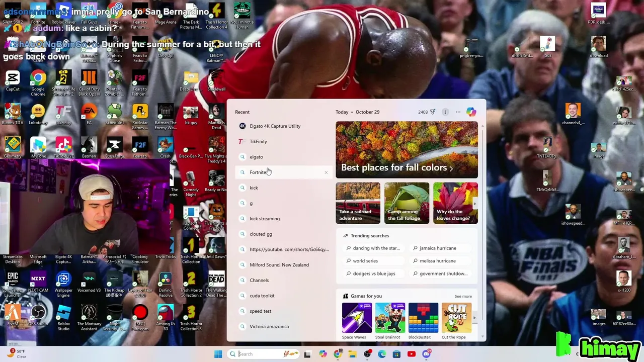Open Bloons TD 6 desktop icon
The height and width of the screenshot is (362, 644).
(13, 114)
